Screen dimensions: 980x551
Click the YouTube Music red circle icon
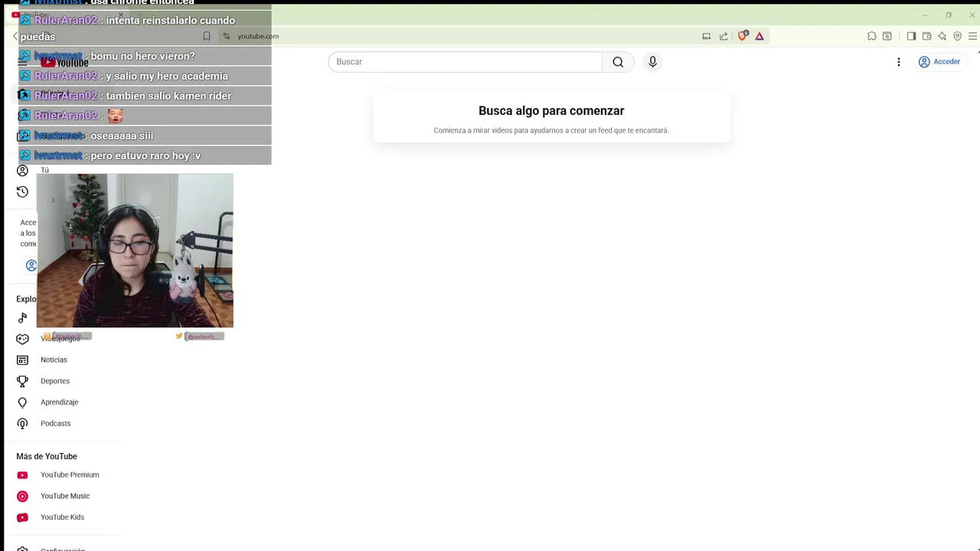pyautogui.click(x=22, y=496)
